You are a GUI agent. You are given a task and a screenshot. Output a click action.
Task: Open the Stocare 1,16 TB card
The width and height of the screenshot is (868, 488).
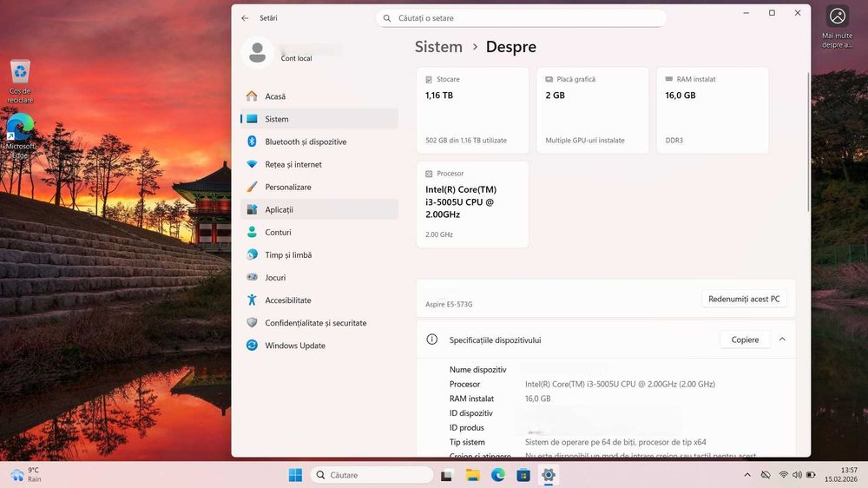click(x=472, y=109)
